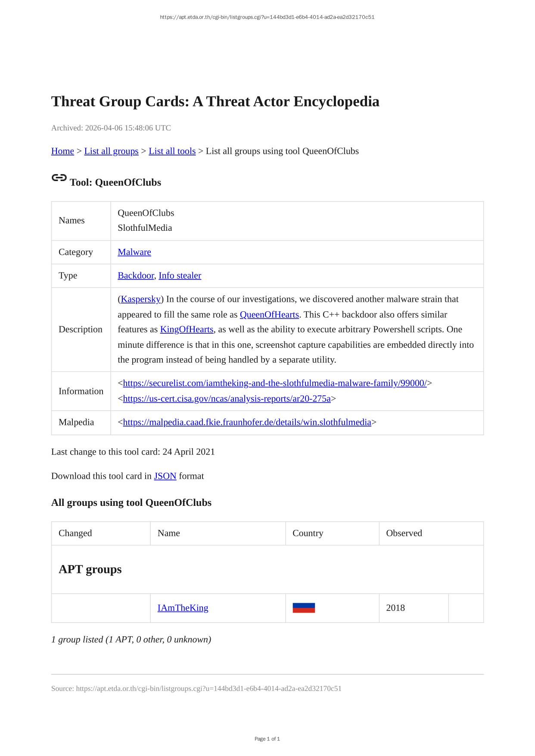This screenshot has width=535, height=756.
Task: Open the Malpedia slothfulmedia details link
Action: pos(247,422)
